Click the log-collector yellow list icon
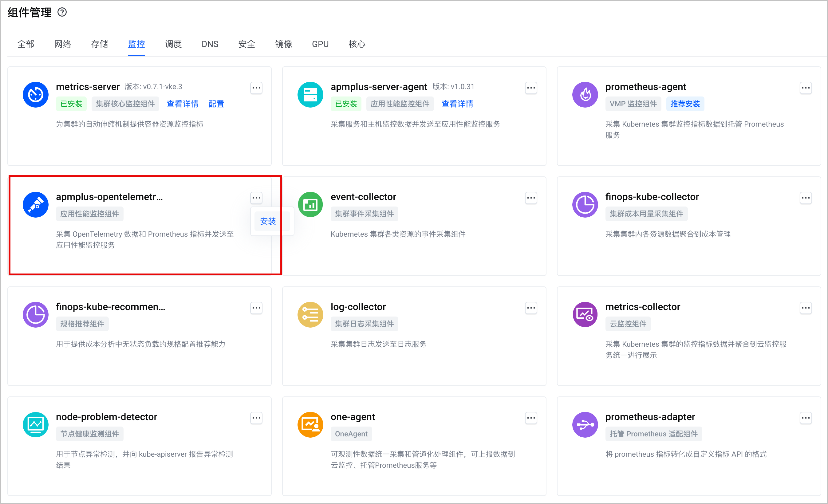The height and width of the screenshot is (504, 828). pyautogui.click(x=310, y=314)
